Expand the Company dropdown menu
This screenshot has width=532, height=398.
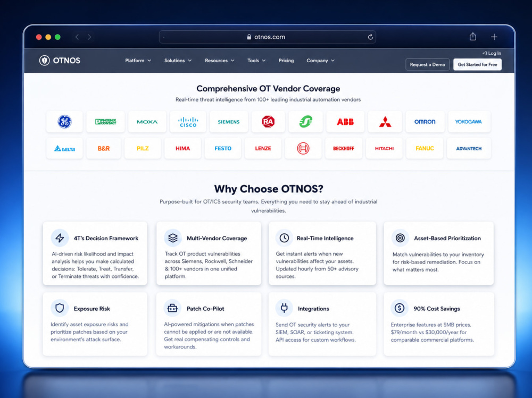click(321, 61)
